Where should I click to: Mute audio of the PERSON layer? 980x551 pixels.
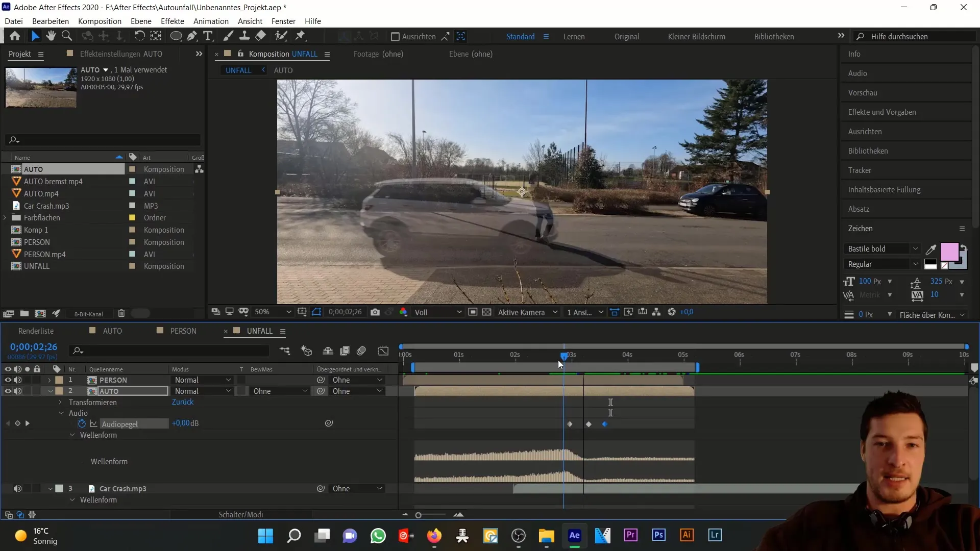(18, 380)
